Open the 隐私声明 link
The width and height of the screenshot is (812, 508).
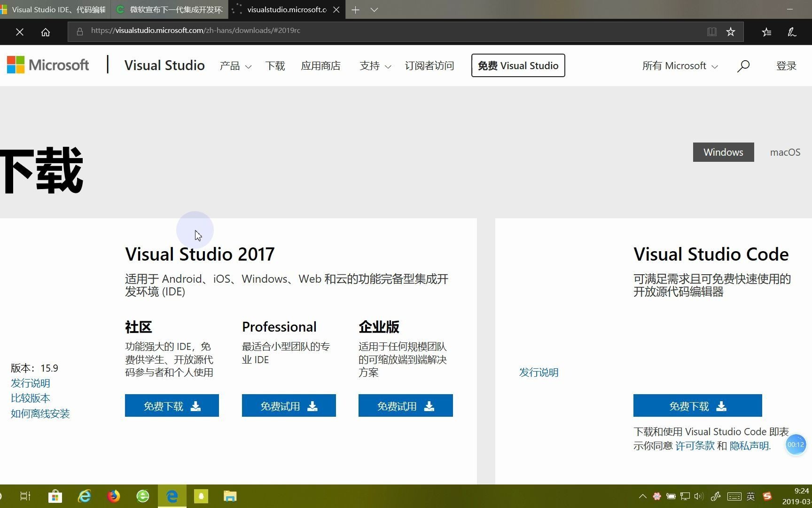tap(749, 446)
